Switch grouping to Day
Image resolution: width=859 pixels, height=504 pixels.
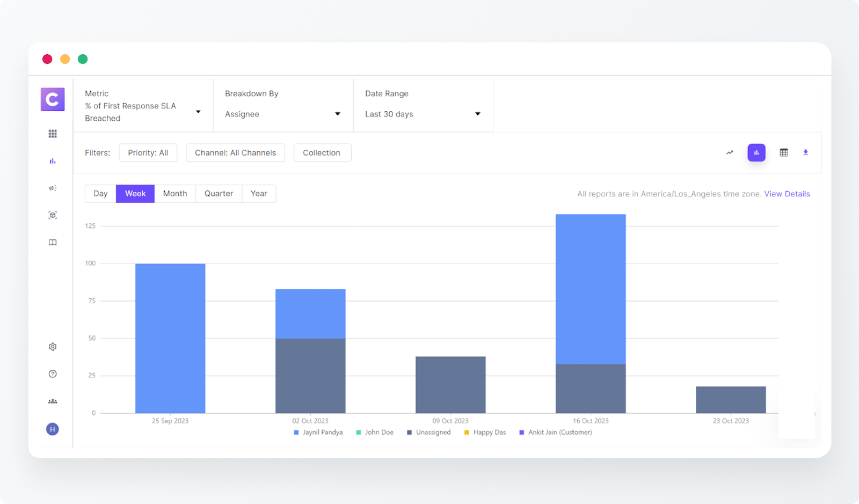pos(100,193)
